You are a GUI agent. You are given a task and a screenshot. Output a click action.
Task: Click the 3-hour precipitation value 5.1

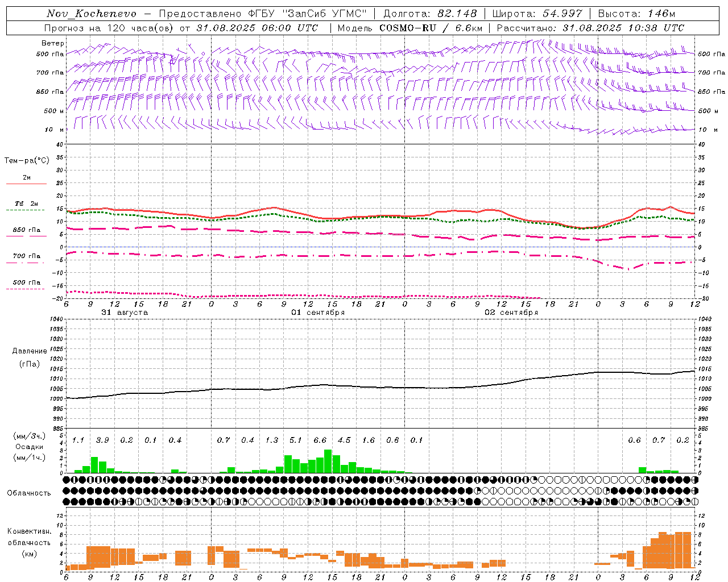tap(296, 440)
